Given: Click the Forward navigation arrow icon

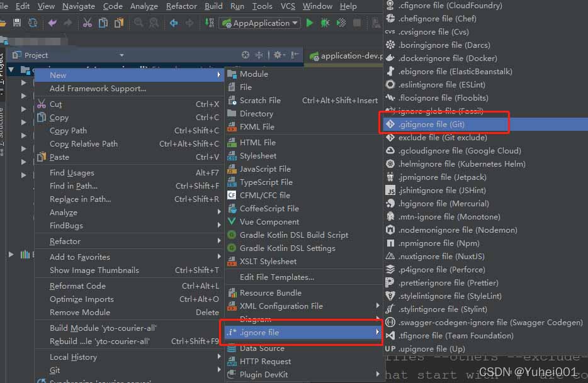Looking at the screenshot, I should point(189,23).
